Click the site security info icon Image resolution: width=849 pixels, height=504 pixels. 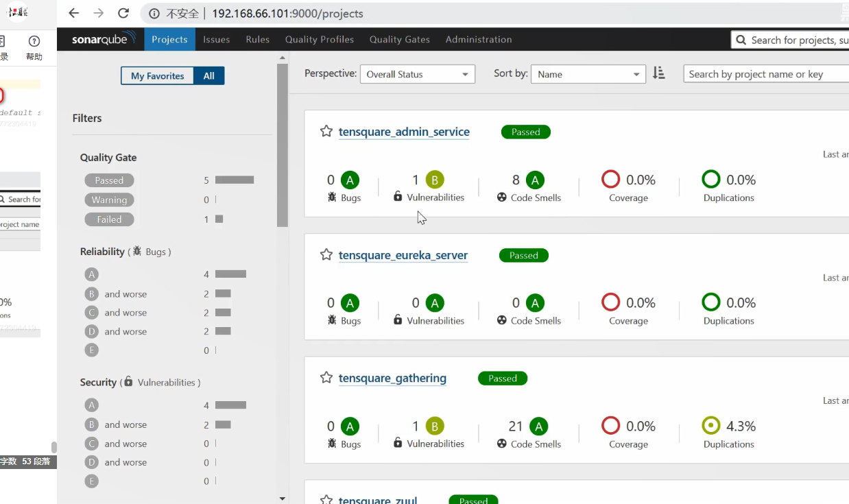pyautogui.click(x=154, y=14)
